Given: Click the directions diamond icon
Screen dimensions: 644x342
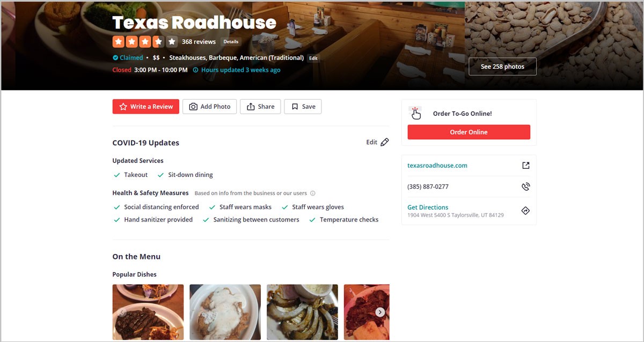Looking at the screenshot, I should tap(525, 211).
